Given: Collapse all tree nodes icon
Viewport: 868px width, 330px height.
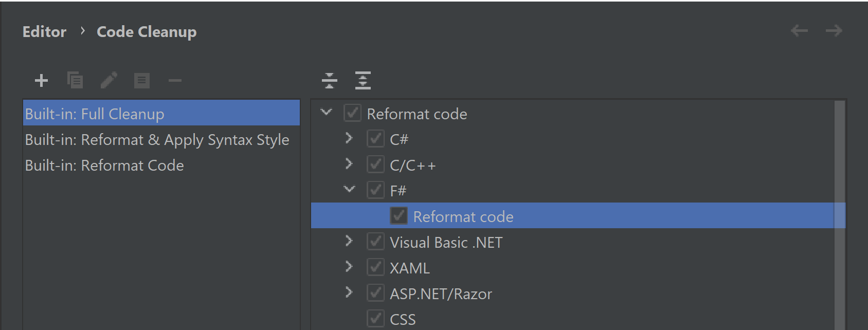Looking at the screenshot, I should 330,81.
